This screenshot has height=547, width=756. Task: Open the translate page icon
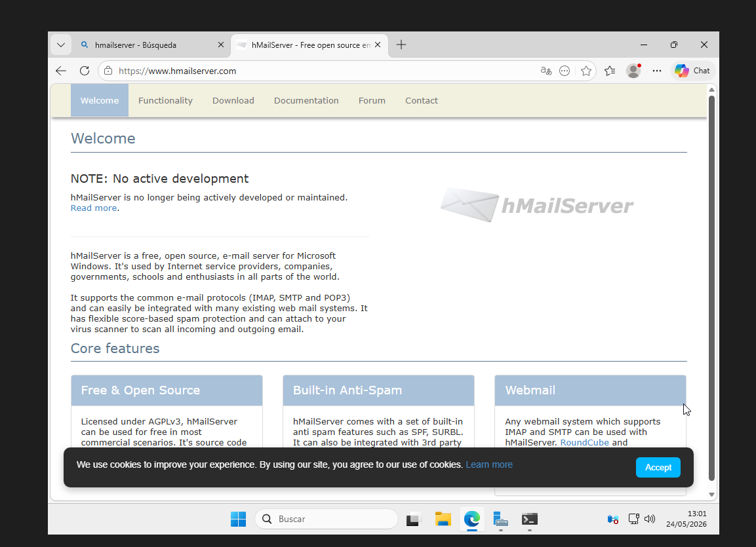[x=546, y=71]
